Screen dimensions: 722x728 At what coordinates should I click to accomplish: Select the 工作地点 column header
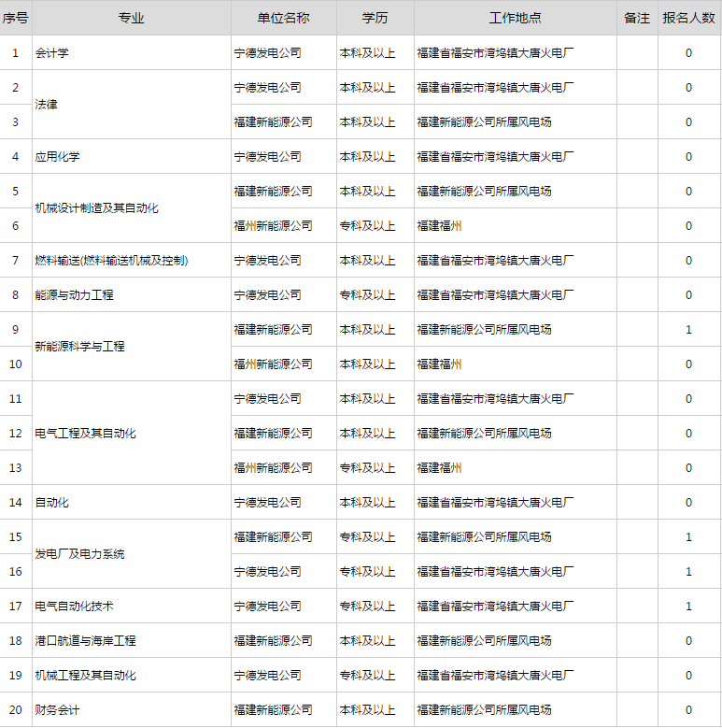tap(515, 18)
